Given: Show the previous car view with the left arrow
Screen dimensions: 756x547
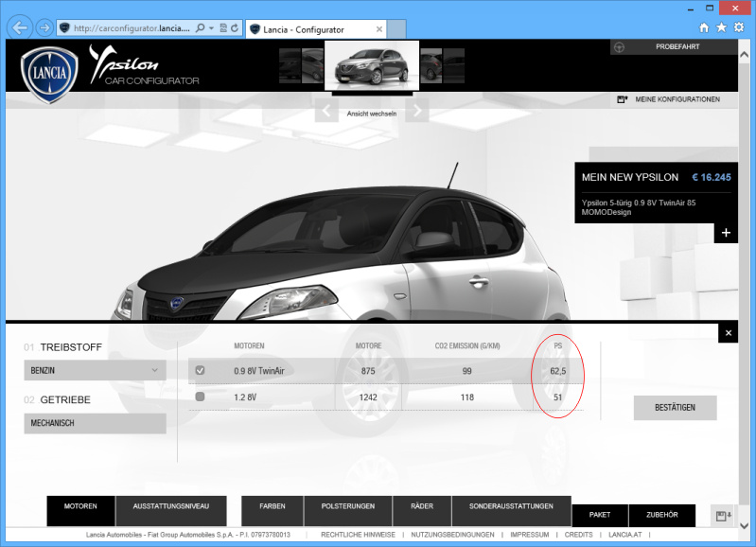Looking at the screenshot, I should pos(326,111).
